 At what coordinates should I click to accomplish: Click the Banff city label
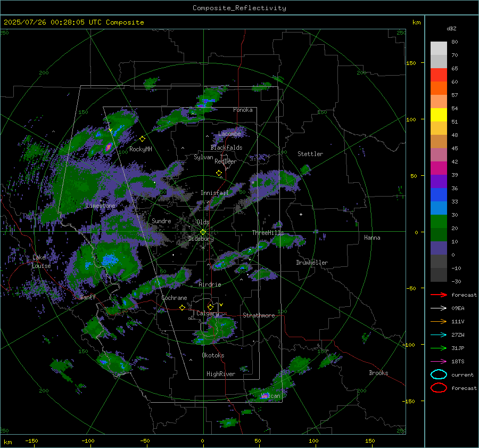point(88,297)
